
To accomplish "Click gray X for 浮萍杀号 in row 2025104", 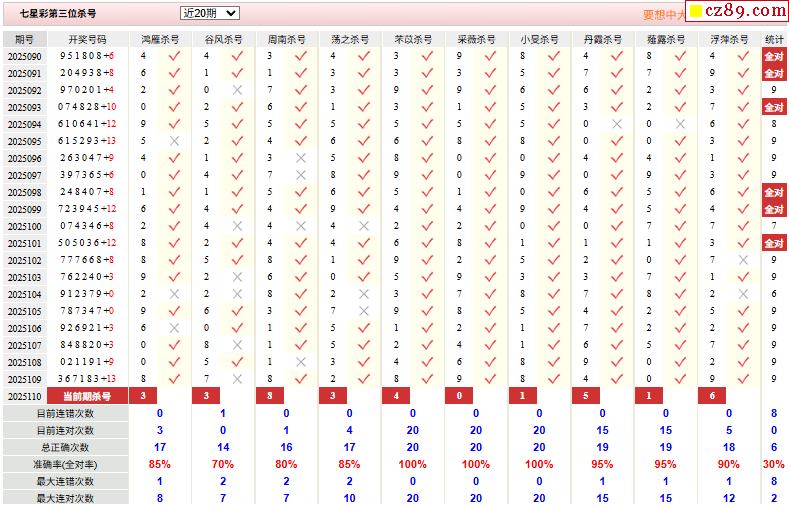I will coord(743,294).
